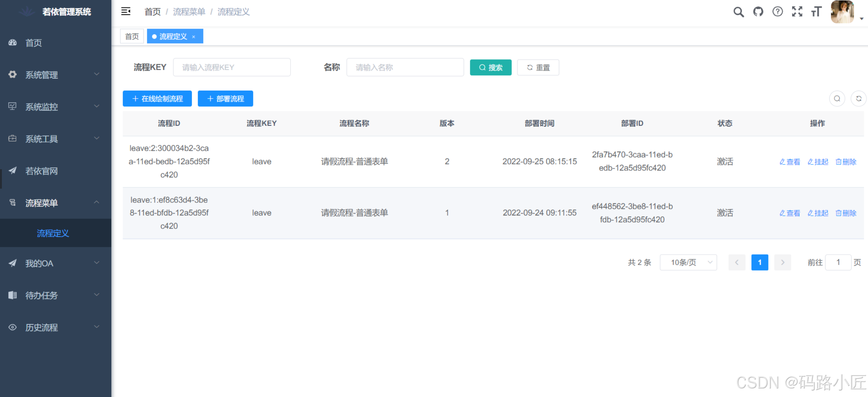Viewport: 868px width, 397px height.
Task: Click the 重置 reset button
Action: [x=538, y=67]
